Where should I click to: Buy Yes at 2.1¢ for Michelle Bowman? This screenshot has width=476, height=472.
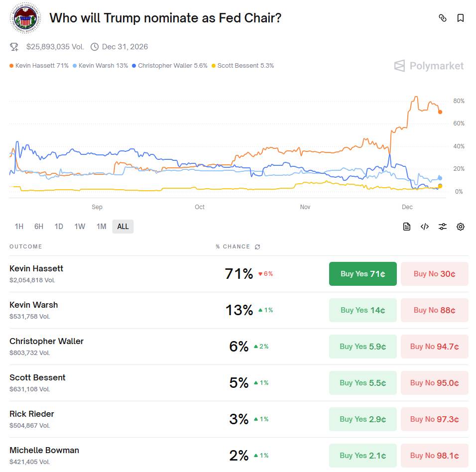point(362,455)
